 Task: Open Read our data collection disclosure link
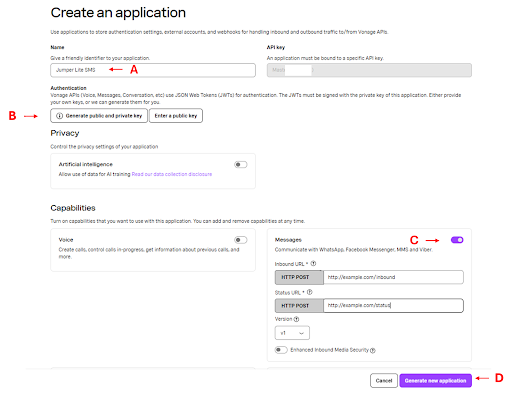click(x=172, y=174)
